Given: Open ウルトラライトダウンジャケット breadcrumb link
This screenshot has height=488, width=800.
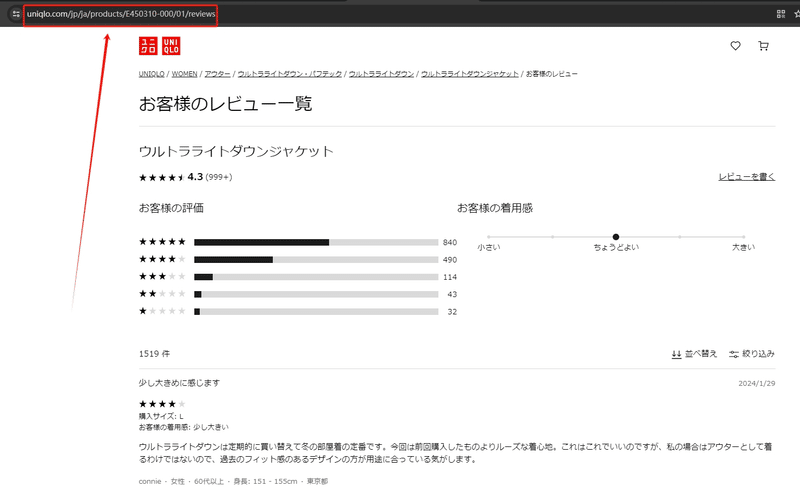Looking at the screenshot, I should [469, 74].
